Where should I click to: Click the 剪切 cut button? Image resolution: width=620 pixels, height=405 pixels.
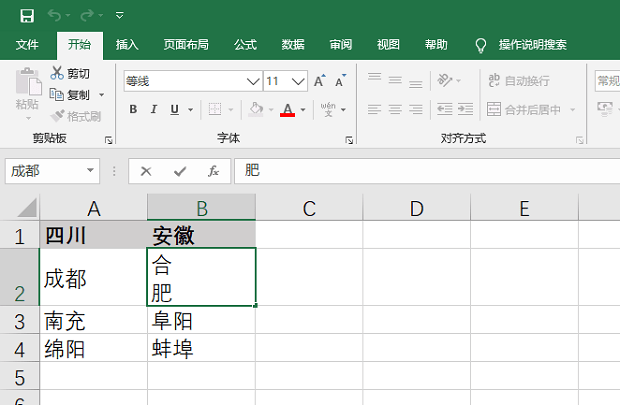click(x=70, y=73)
